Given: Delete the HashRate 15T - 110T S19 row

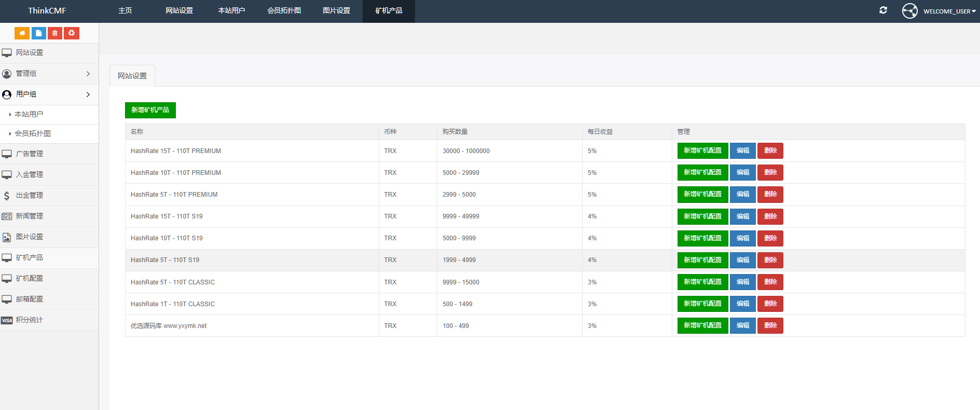Looking at the screenshot, I should pyautogui.click(x=770, y=216).
